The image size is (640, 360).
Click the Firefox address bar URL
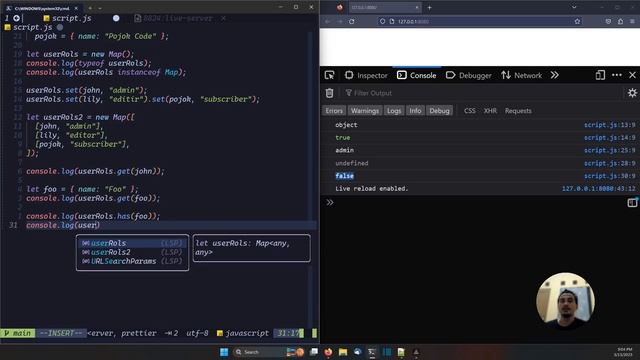(413, 22)
